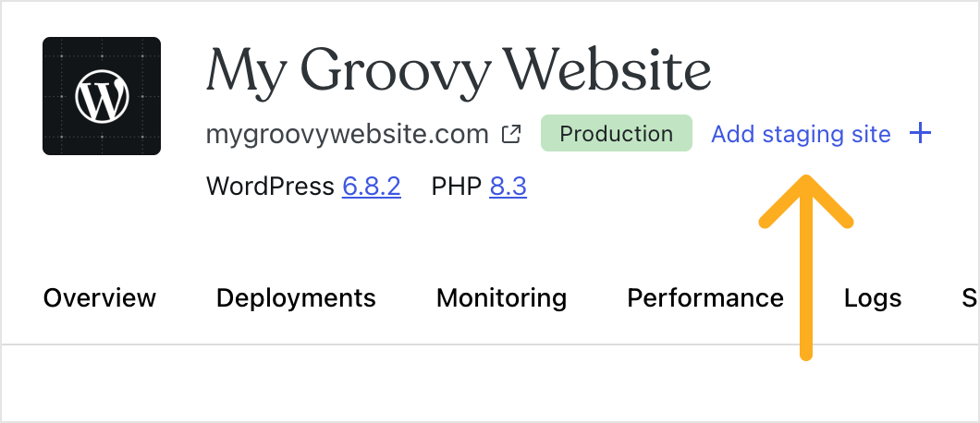
Task: Click the WordPress logo site icon
Action: click(x=102, y=96)
